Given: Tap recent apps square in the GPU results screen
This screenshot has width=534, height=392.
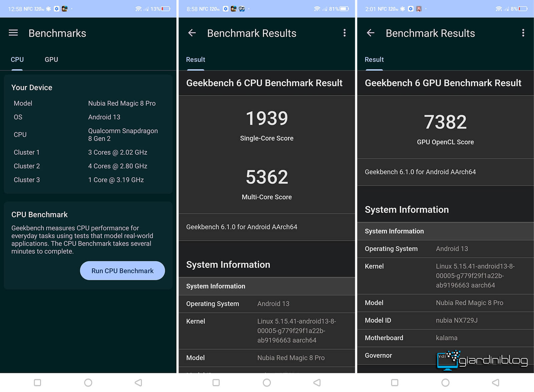Looking at the screenshot, I should tap(394, 382).
